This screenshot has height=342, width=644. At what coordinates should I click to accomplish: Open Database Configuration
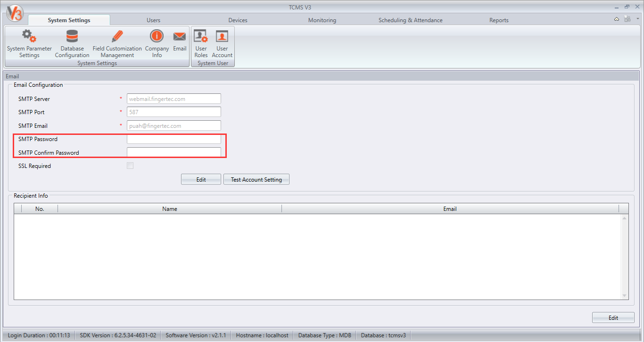pyautogui.click(x=72, y=43)
